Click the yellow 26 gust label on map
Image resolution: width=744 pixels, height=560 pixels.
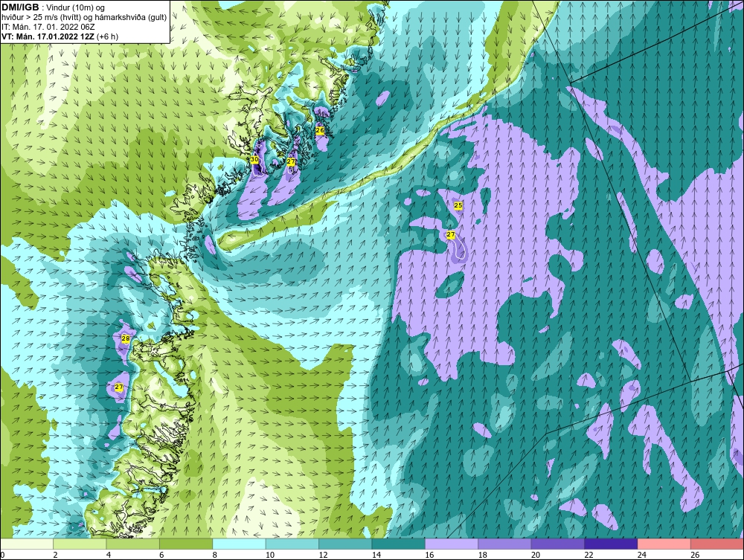tap(320, 130)
